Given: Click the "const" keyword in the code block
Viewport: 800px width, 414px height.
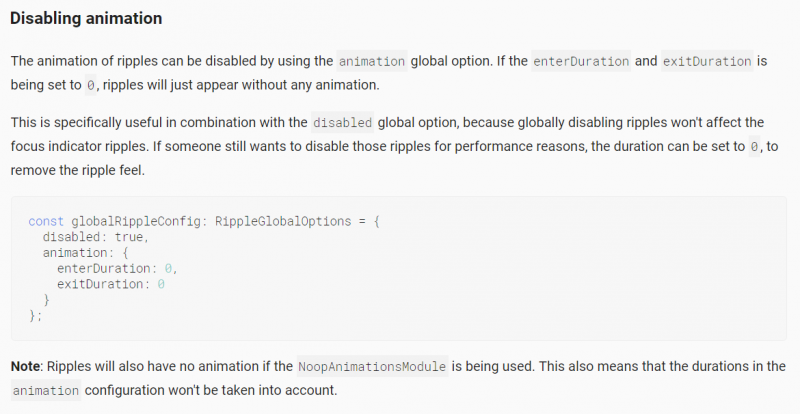Looking at the screenshot, I should click(46, 220).
